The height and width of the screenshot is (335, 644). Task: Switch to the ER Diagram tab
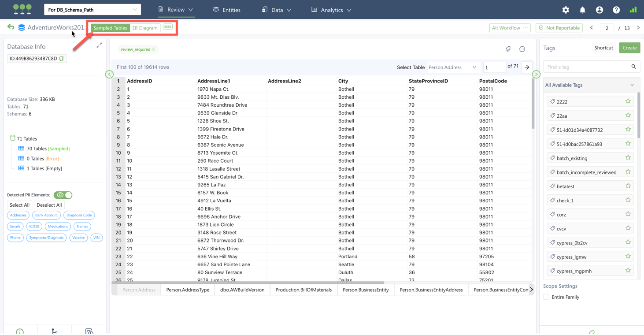pos(145,28)
